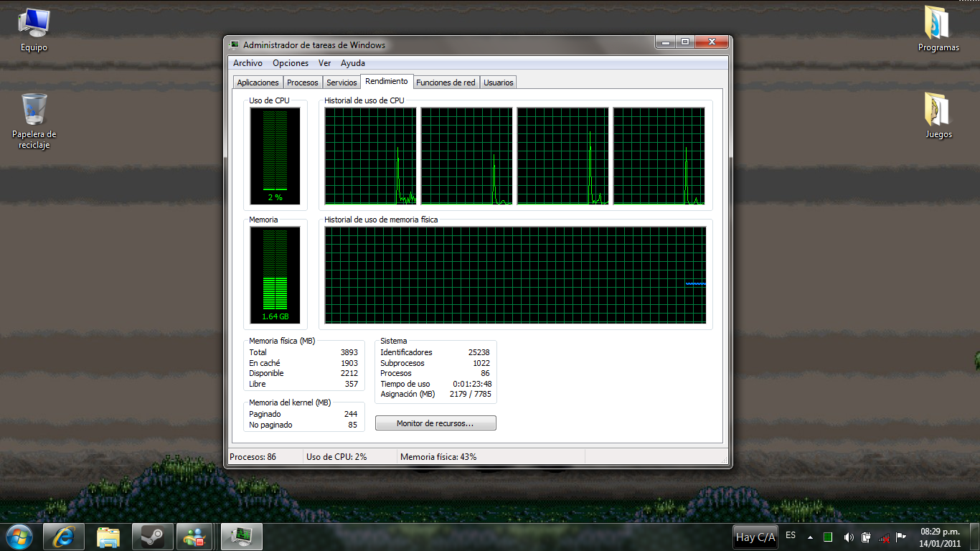Open the Equipo desktop icon

[34, 30]
